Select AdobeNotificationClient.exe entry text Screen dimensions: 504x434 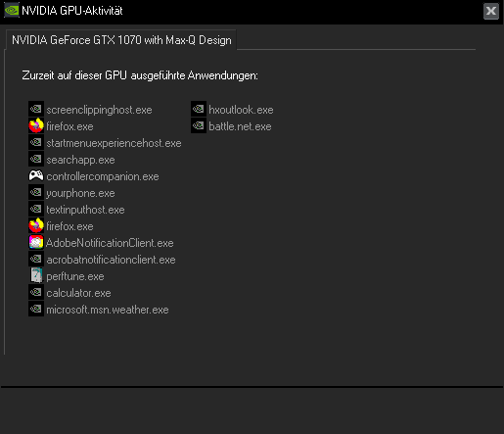[110, 243]
